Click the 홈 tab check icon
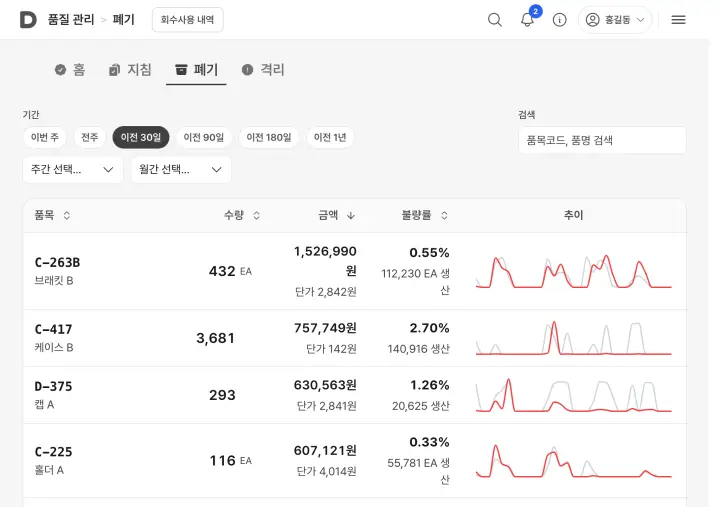 point(60,70)
